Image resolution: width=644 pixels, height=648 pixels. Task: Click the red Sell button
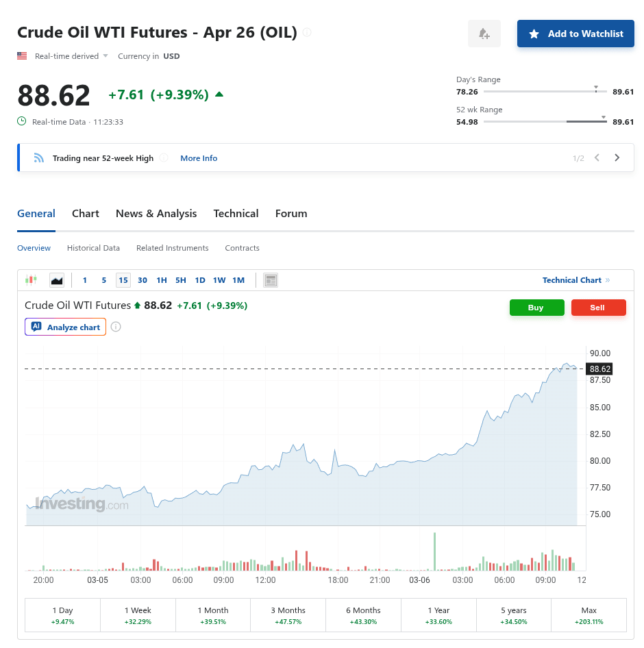pos(598,308)
